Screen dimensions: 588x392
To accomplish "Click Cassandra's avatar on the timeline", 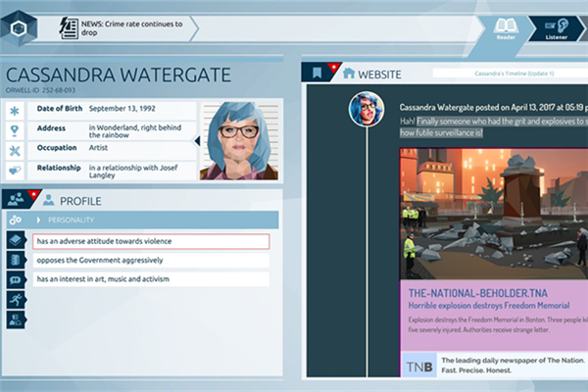I will point(367,109).
